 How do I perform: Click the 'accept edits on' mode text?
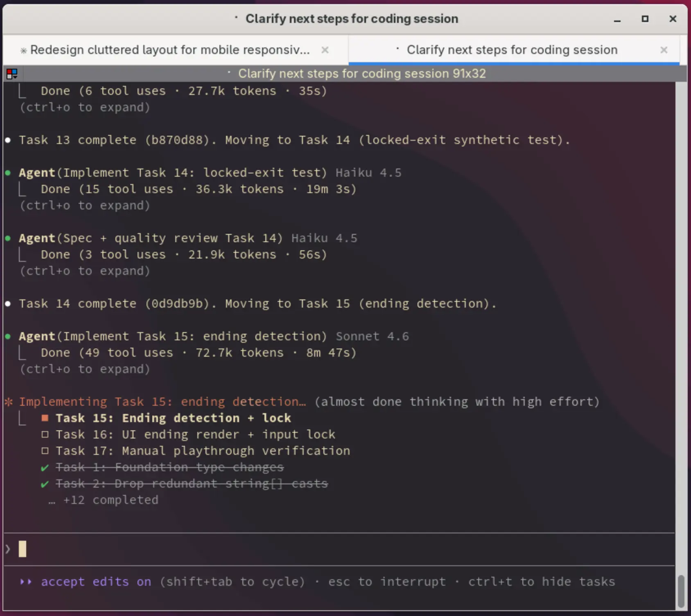[x=96, y=582]
